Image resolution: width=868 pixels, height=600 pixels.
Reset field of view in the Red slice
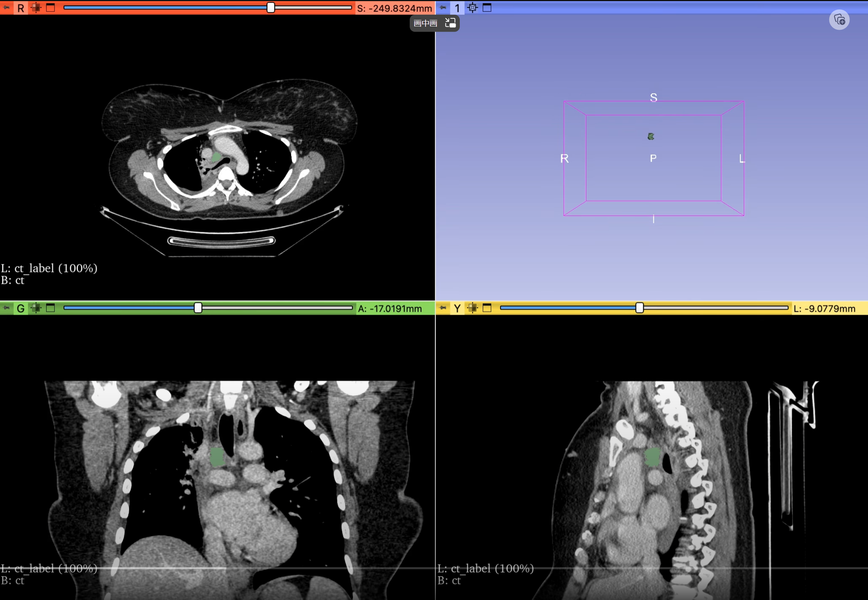click(36, 8)
